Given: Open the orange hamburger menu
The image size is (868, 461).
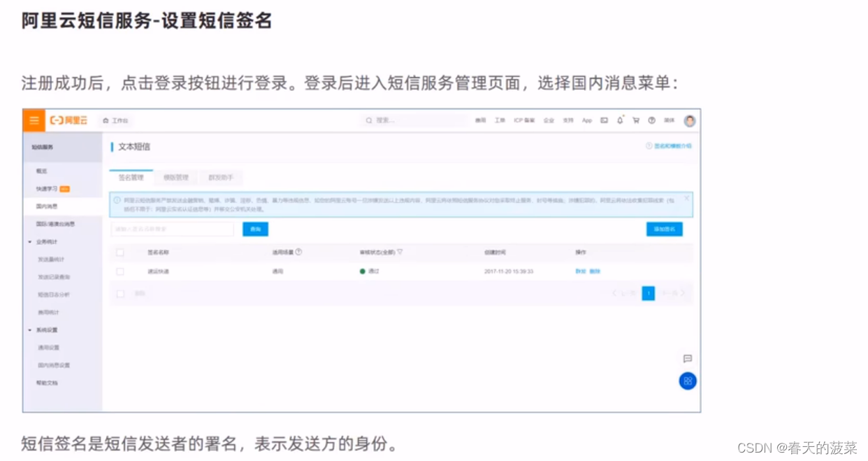Looking at the screenshot, I should click(x=34, y=120).
